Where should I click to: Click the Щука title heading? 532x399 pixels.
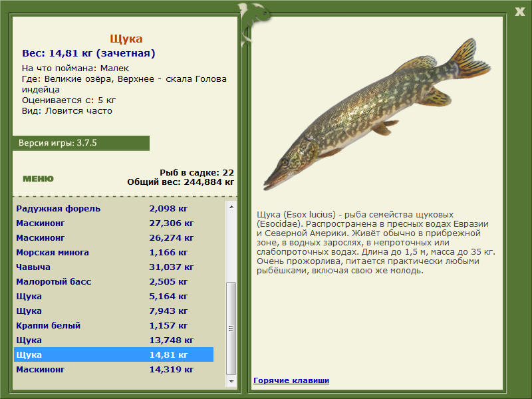click(x=126, y=39)
